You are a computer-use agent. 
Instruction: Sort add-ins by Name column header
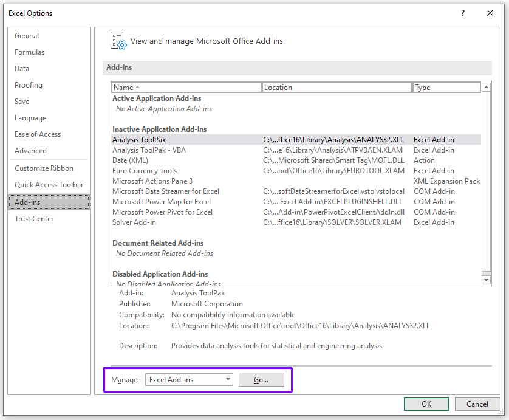(x=186, y=88)
